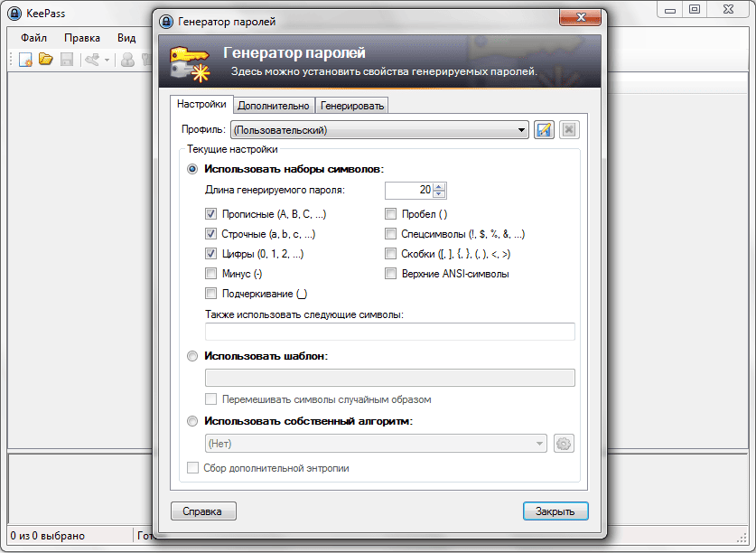756x553 pixels.
Task: Click the delete profile X icon
Action: coord(568,130)
